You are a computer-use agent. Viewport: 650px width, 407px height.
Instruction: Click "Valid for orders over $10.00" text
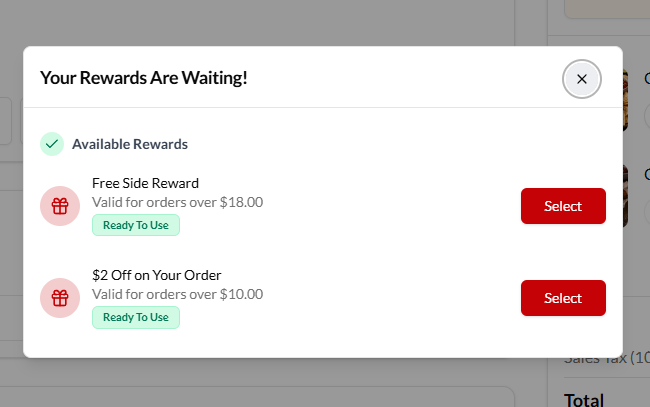tap(177, 294)
